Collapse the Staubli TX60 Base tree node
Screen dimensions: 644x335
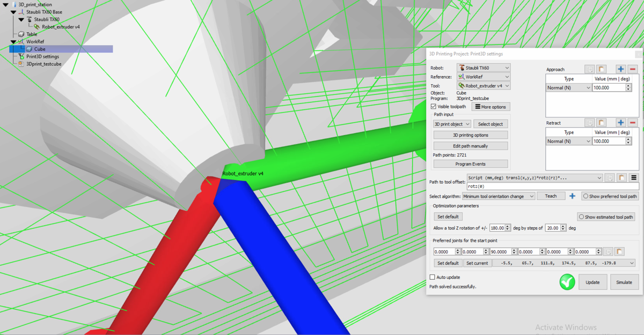pos(13,12)
